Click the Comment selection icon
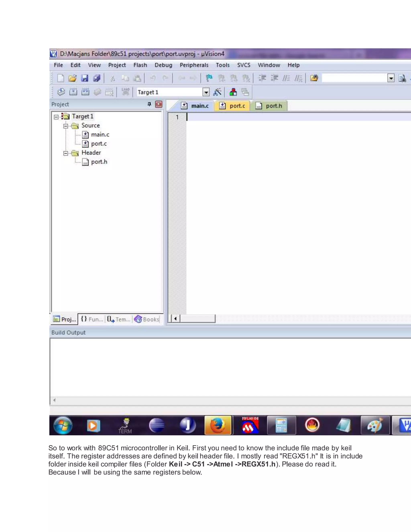 (286, 78)
